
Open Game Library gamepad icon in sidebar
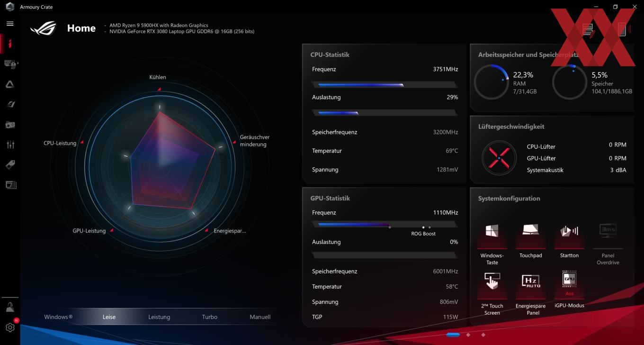click(x=10, y=125)
